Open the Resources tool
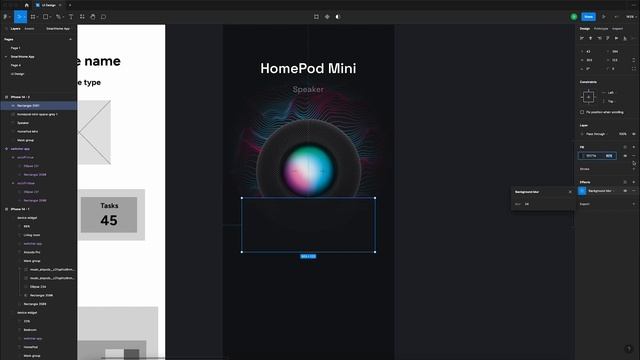The height and width of the screenshot is (360, 640). [x=82, y=17]
